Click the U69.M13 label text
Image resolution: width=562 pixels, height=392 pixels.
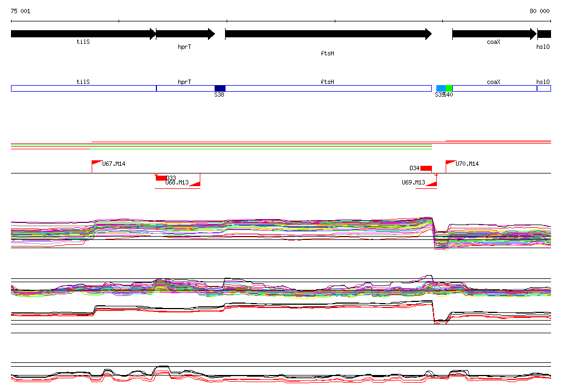(413, 183)
